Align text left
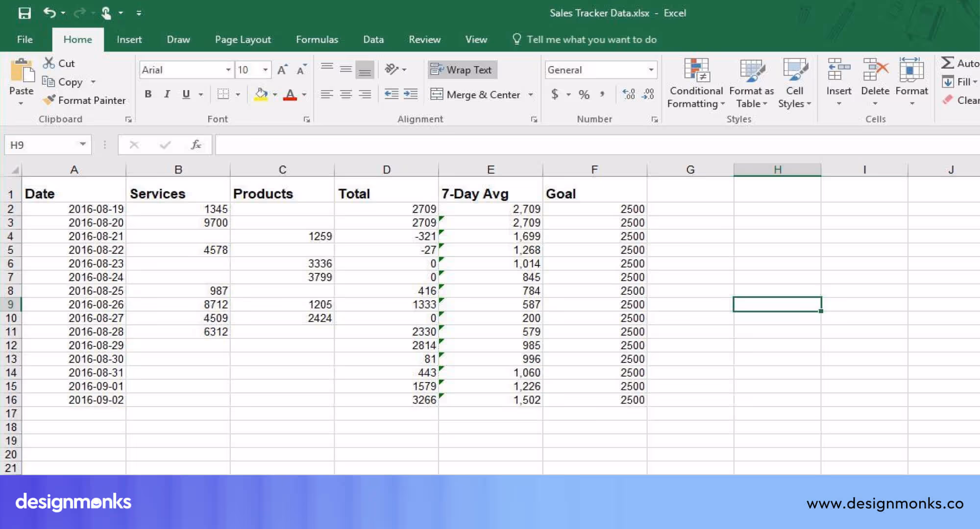This screenshot has width=980, height=529. (327, 94)
